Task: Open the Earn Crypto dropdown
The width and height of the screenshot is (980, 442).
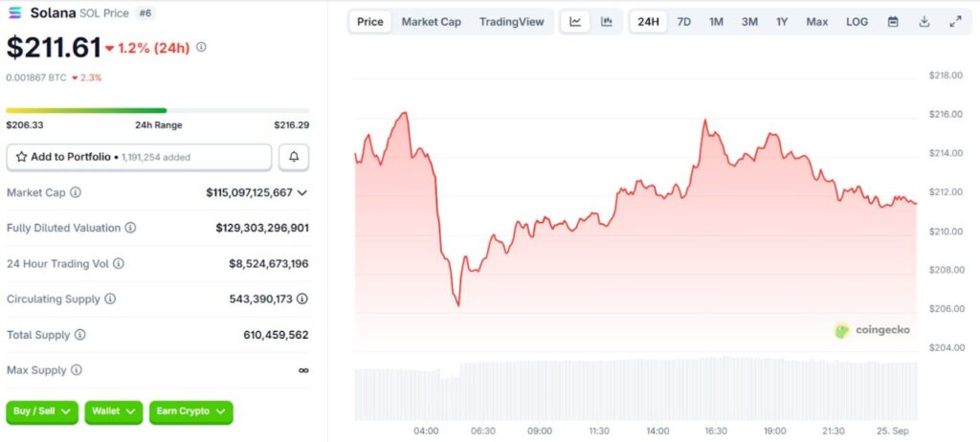Action: point(190,411)
